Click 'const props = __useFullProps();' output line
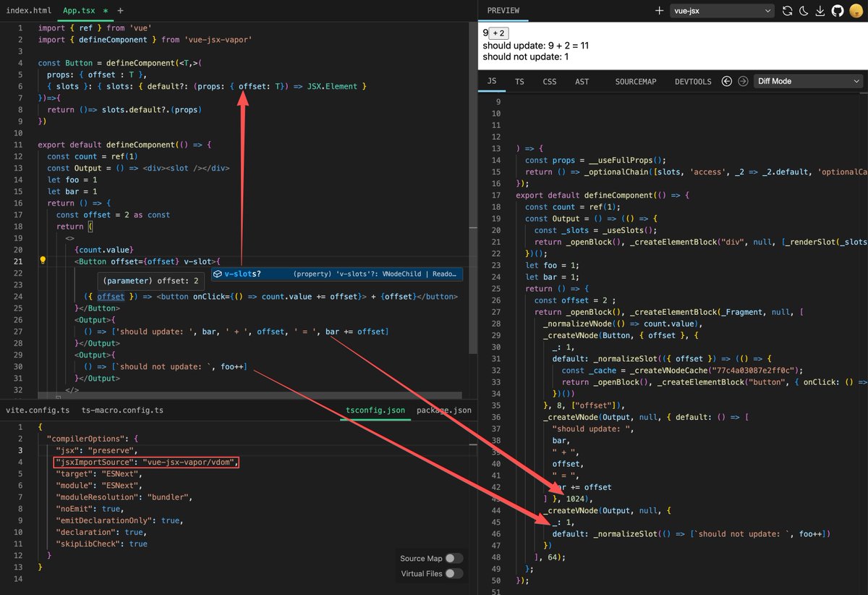 pyautogui.click(x=595, y=160)
